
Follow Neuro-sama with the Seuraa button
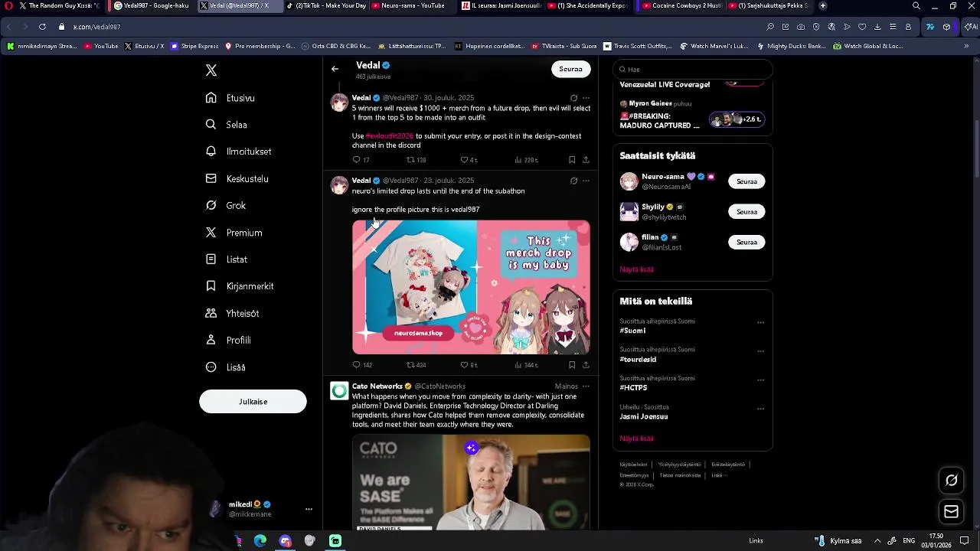click(746, 181)
